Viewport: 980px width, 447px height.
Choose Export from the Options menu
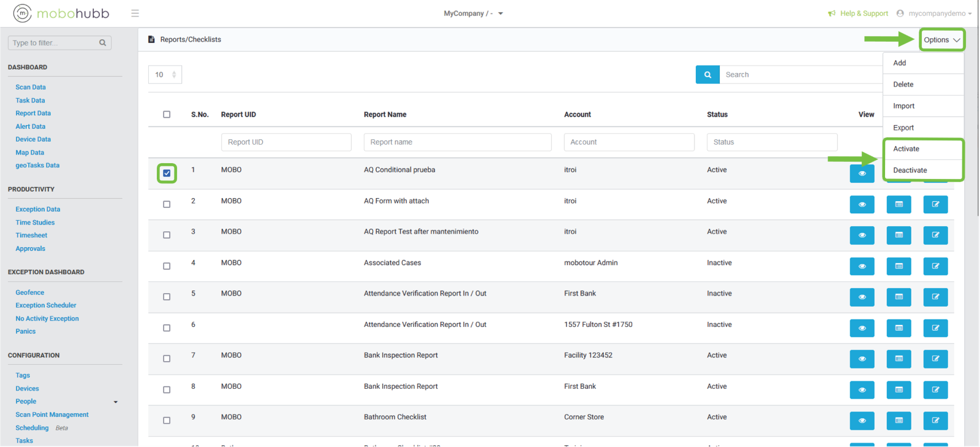(903, 128)
